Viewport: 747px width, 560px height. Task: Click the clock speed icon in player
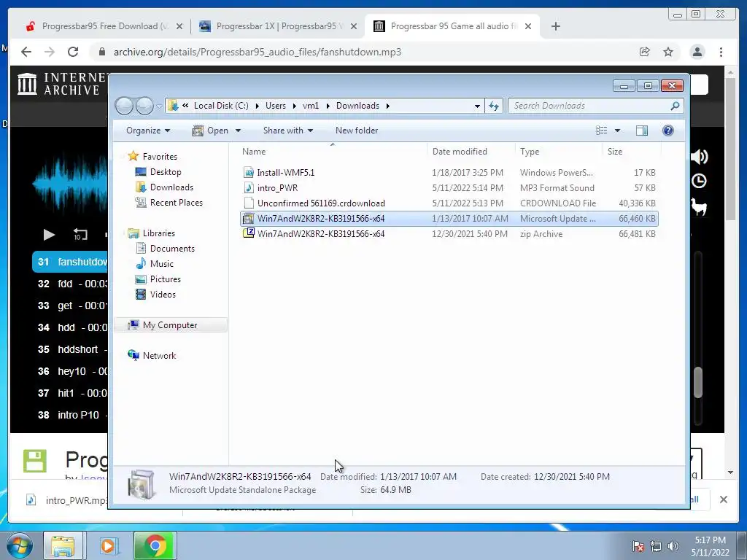click(x=699, y=181)
